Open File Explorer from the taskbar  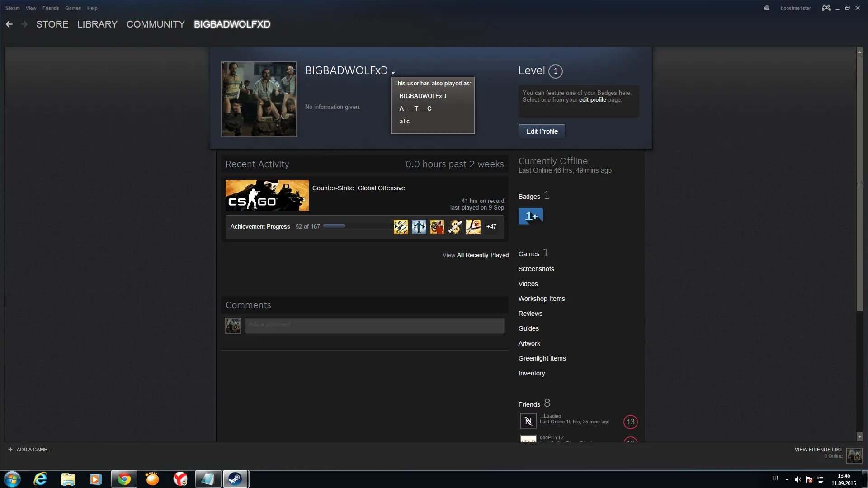[68, 479]
